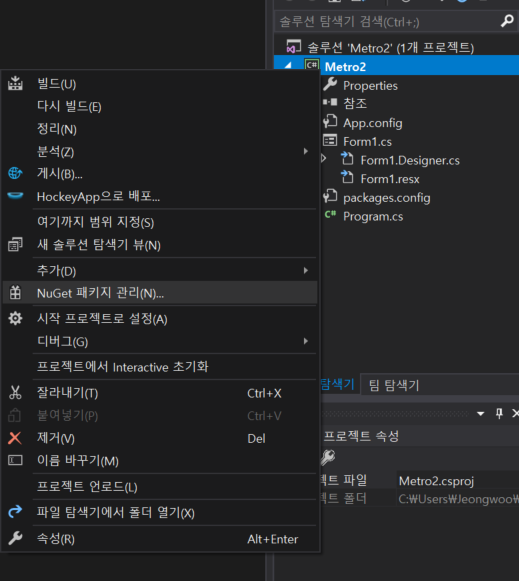Choose 프로젝트에서 Interactive 초기화
Viewport: 519px width, 581px height.
(x=159, y=367)
